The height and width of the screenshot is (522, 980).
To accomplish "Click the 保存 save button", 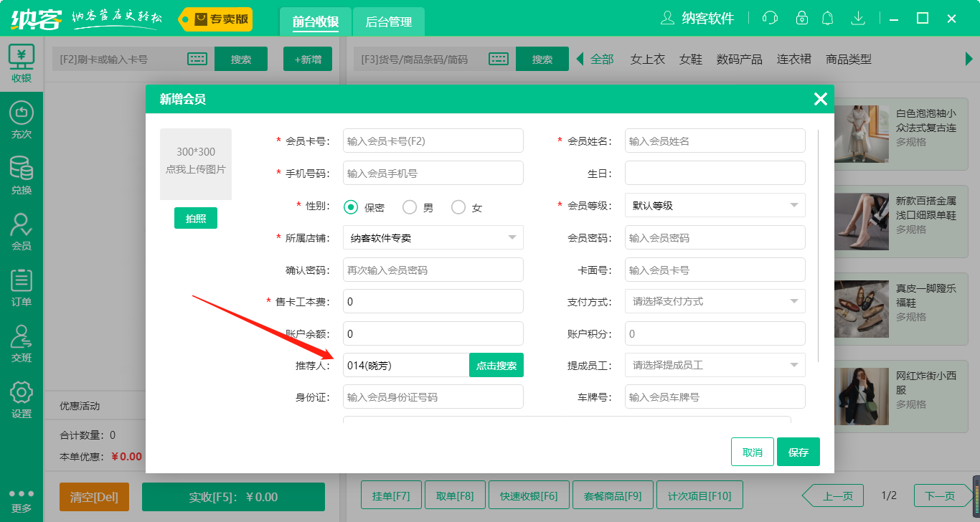I will (798, 452).
